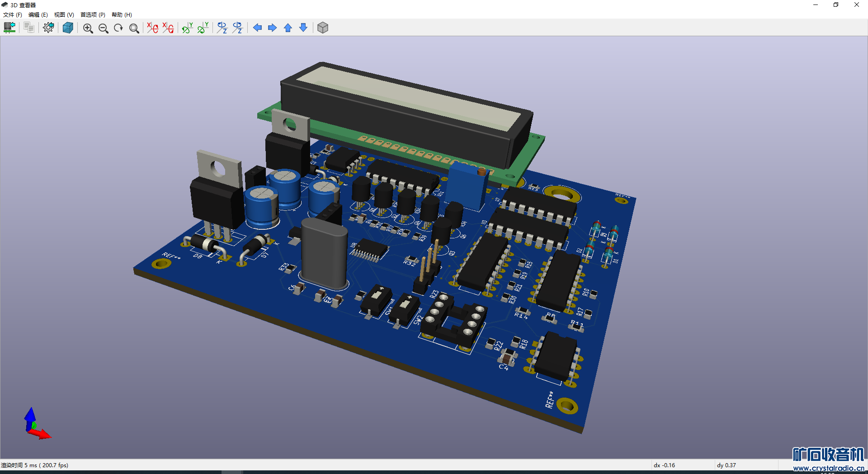The height and width of the screenshot is (474, 868).
Task: Fit the board to screen
Action: (x=134, y=28)
